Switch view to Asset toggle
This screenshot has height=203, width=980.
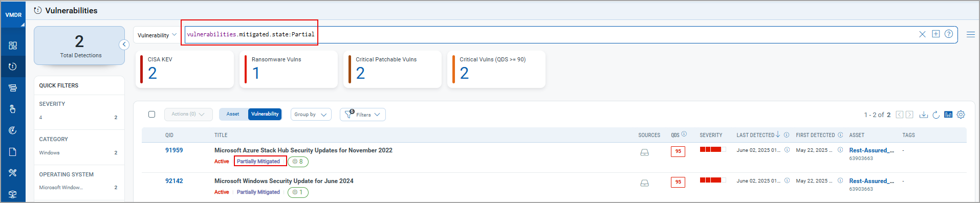point(233,114)
